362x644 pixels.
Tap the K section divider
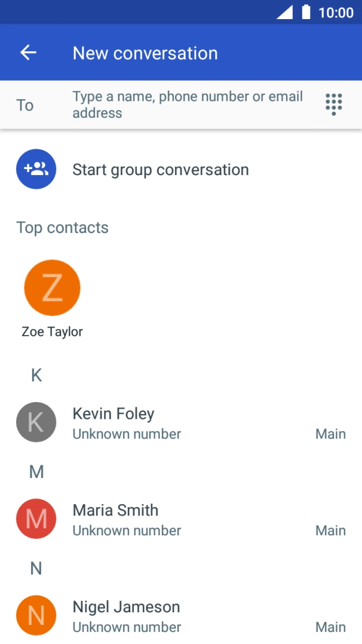36,375
